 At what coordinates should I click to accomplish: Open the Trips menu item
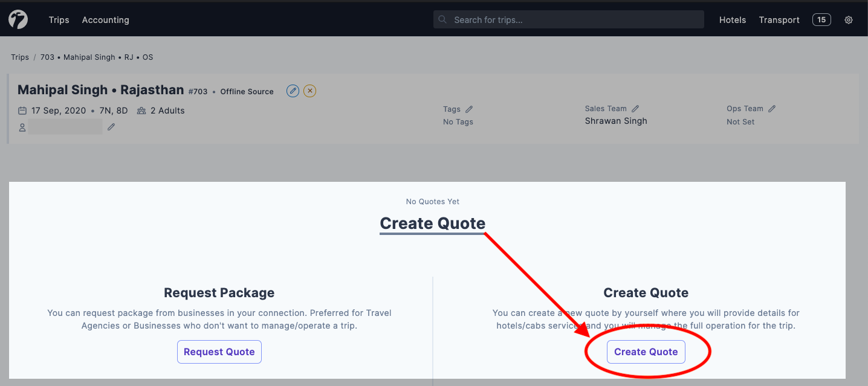59,19
